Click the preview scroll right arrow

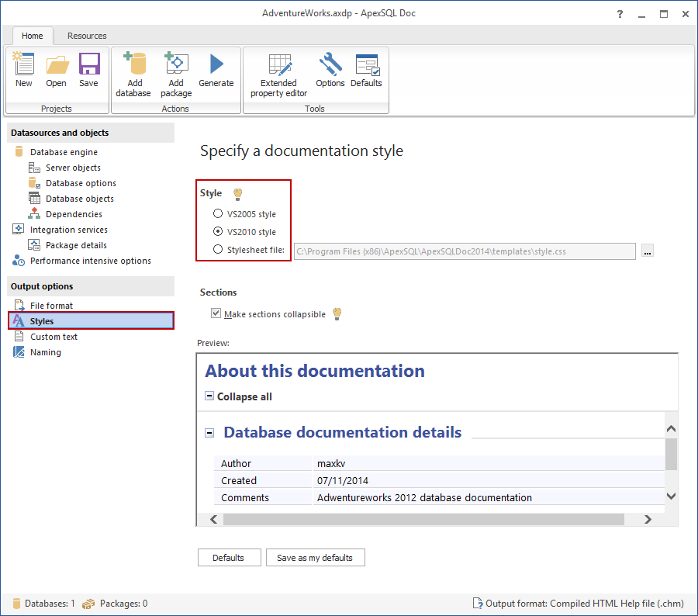point(648,519)
